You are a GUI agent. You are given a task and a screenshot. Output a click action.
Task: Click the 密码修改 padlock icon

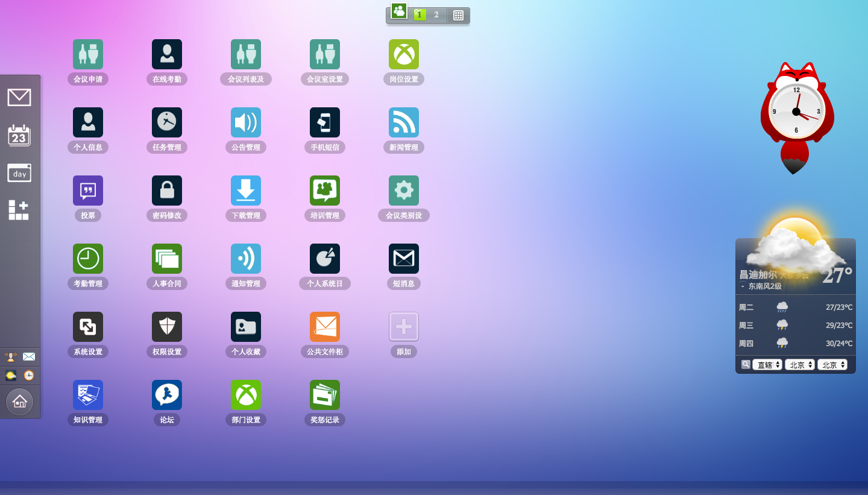point(167,191)
